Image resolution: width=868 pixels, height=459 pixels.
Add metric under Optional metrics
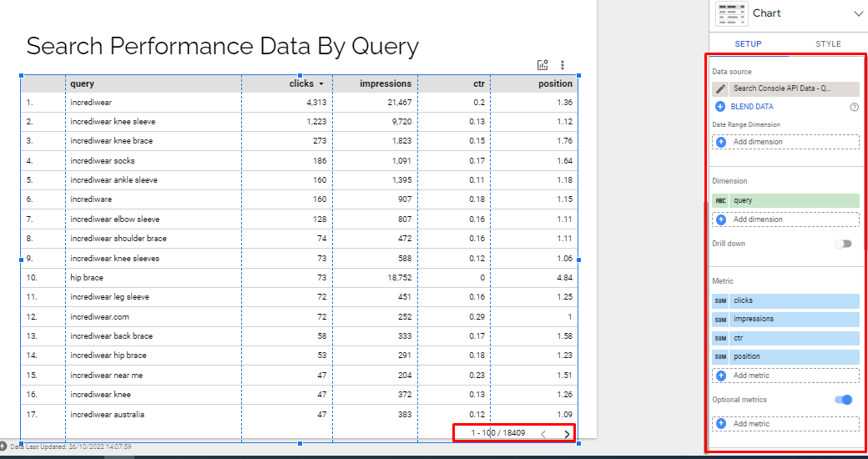tap(785, 424)
